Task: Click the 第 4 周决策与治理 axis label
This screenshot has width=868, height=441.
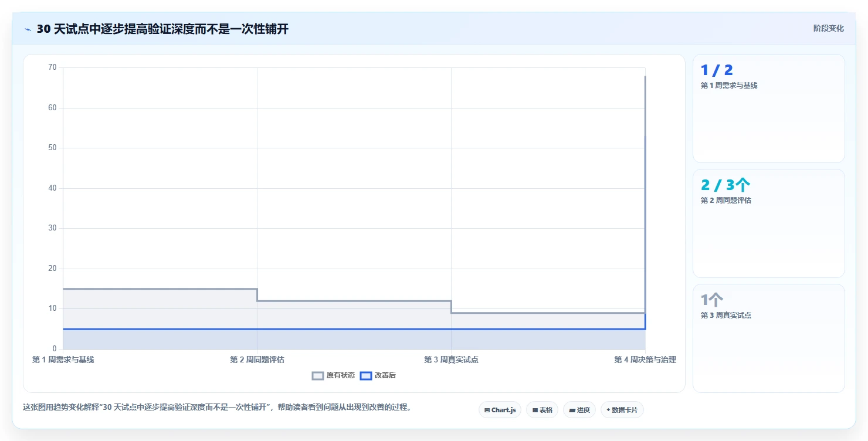Action: click(645, 359)
